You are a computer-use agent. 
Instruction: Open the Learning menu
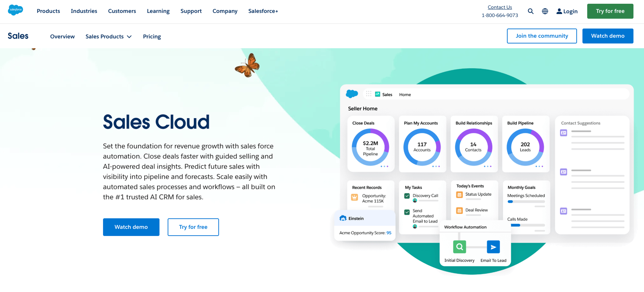point(158,11)
